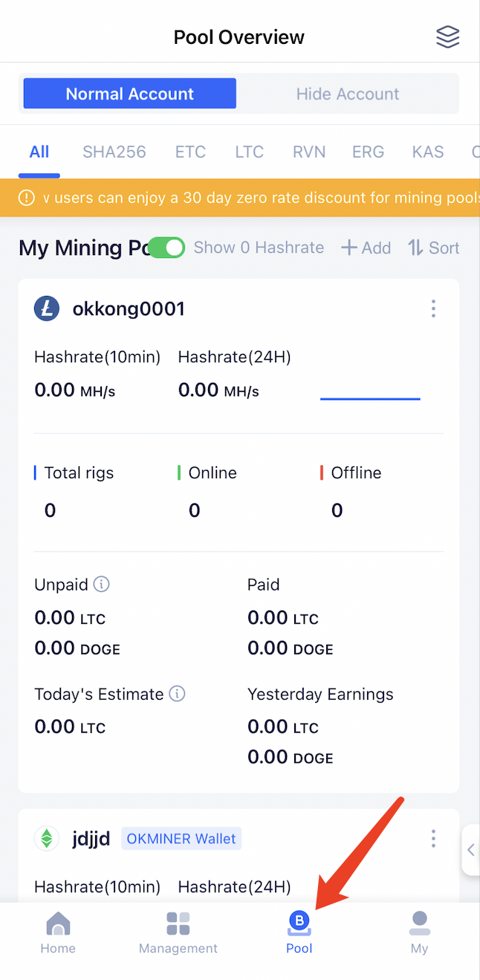Click the green coin icon beside jdjjd
The width and height of the screenshot is (480, 980).
46,838
